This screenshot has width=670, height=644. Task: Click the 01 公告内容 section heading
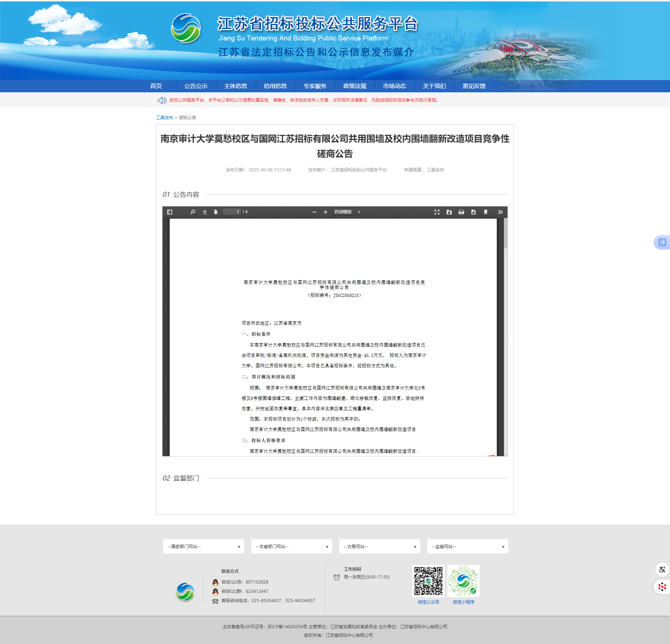click(181, 194)
